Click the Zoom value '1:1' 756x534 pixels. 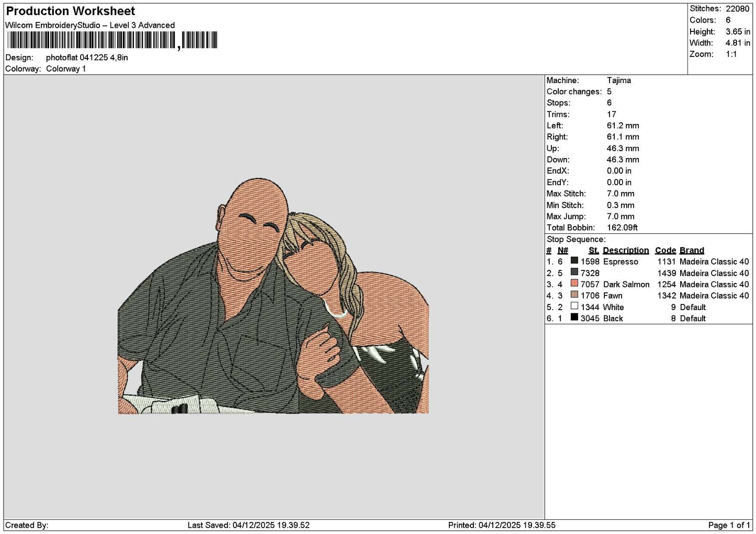[731, 54]
